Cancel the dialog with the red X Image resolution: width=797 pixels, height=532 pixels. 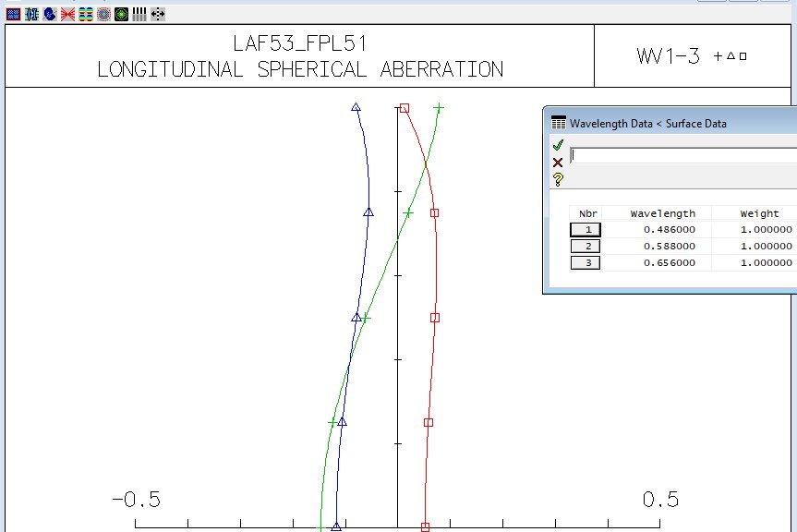point(558,163)
